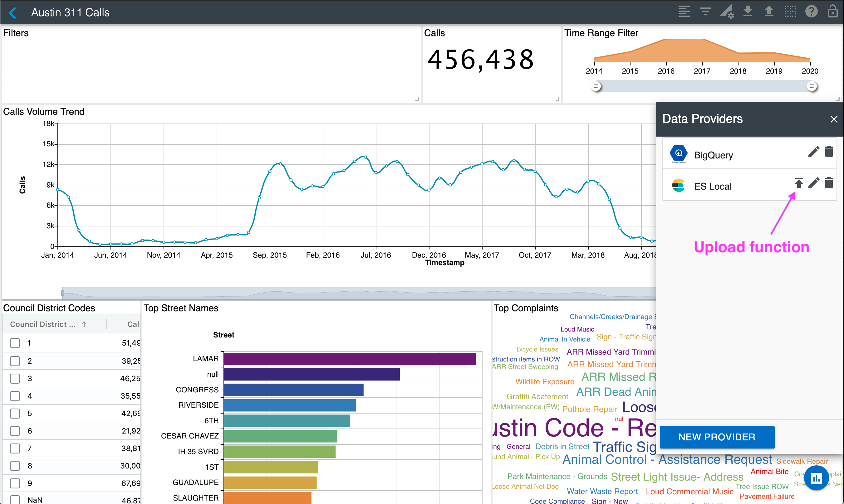Screen dimensions: 844x504
Task: Click the round blue chart floating button
Action: tap(817, 478)
